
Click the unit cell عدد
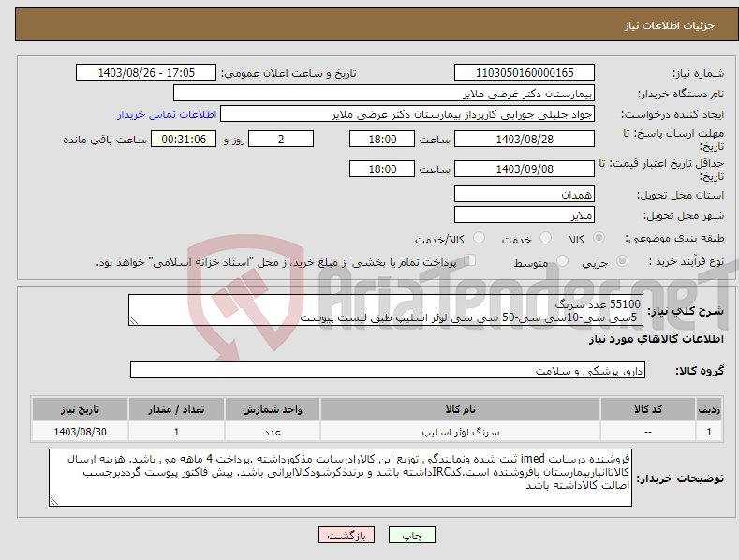pyautogui.click(x=273, y=432)
